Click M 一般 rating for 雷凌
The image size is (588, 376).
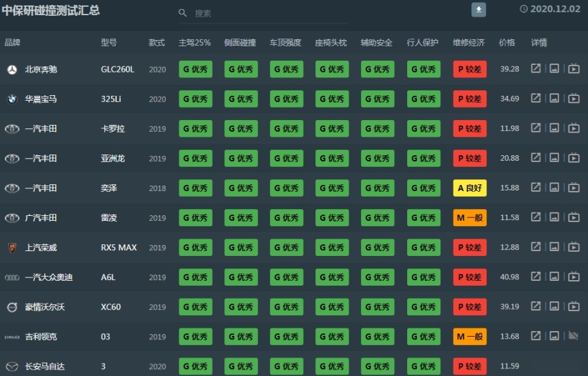470,217
